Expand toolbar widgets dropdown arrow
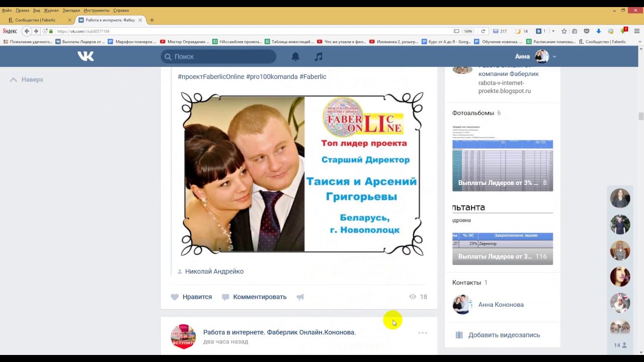Image resolution: width=644 pixels, height=362 pixels. [x=553, y=31]
